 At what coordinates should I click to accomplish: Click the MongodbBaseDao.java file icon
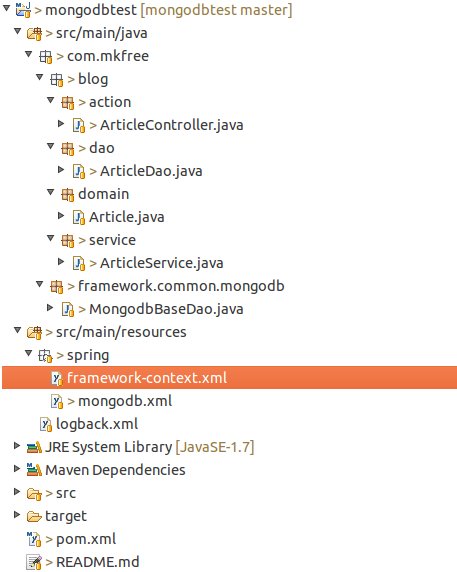coord(68,309)
